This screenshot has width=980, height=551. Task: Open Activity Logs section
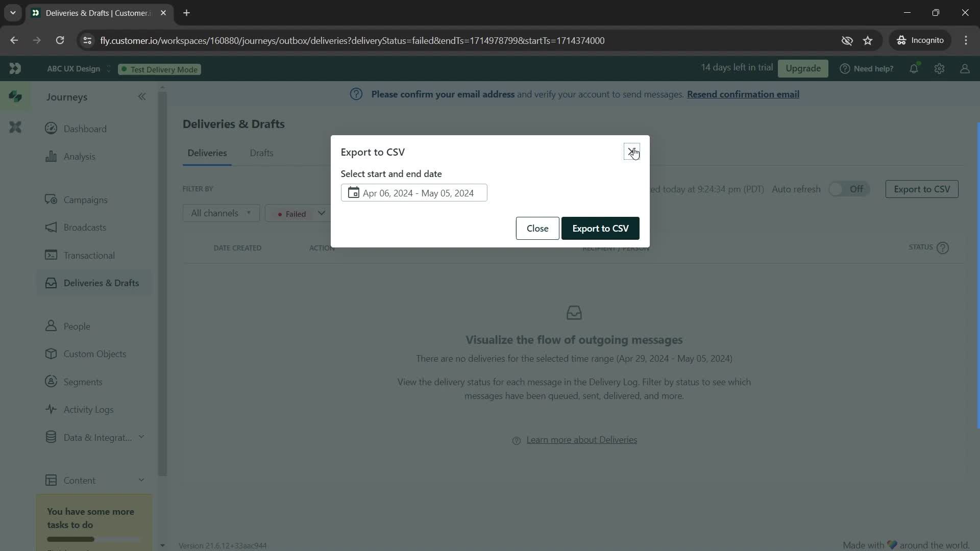click(88, 409)
